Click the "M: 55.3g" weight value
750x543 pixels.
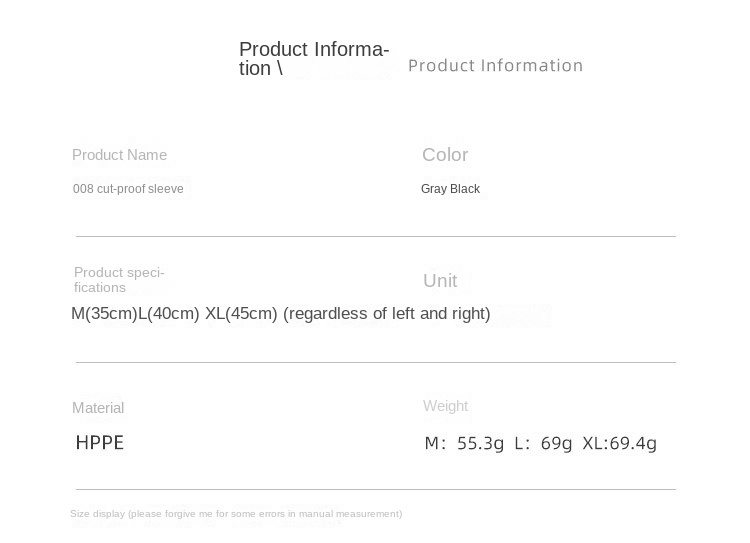464,443
